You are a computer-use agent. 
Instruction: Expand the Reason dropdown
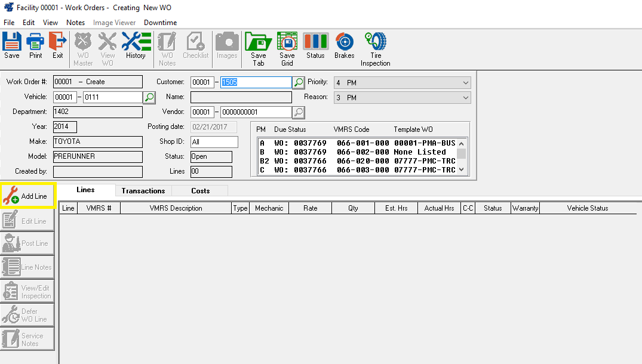(465, 98)
